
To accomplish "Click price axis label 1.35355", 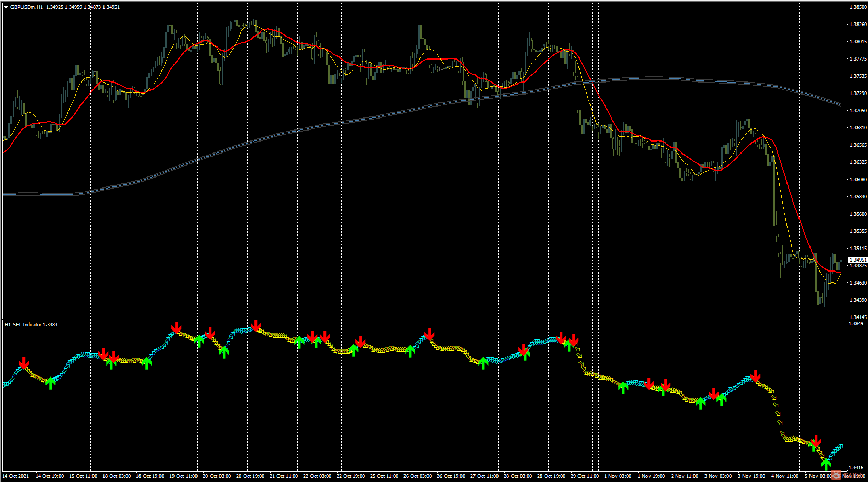I will click(x=858, y=231).
